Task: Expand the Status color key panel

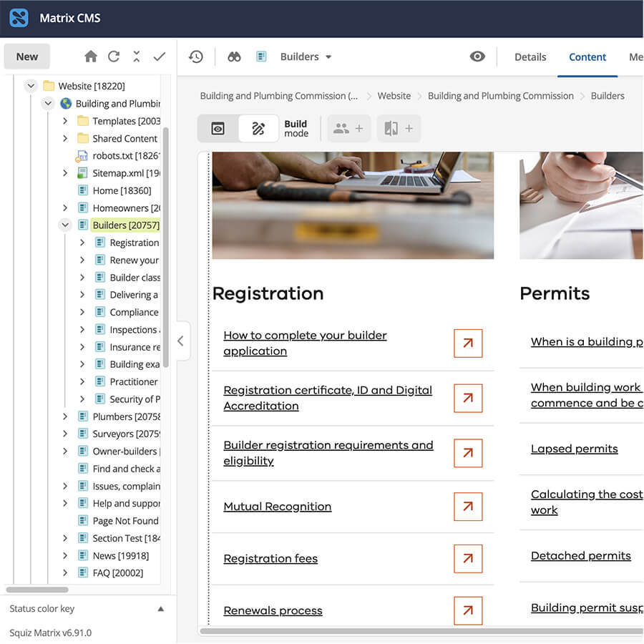Action: (x=161, y=609)
